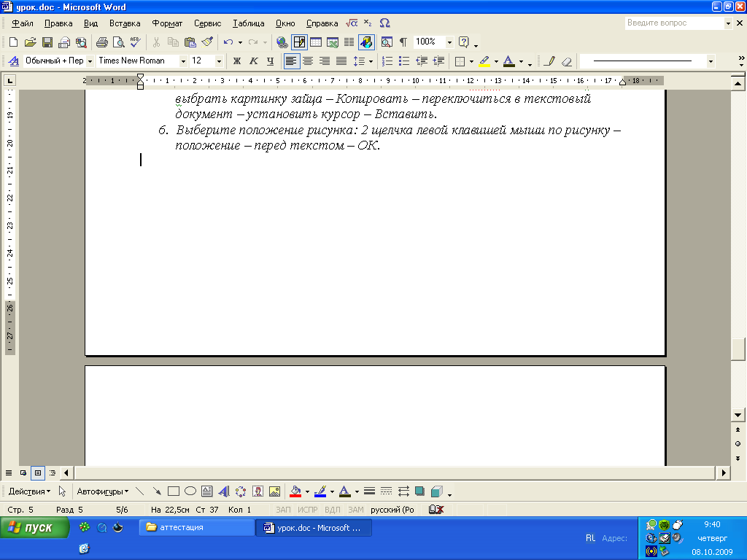The height and width of the screenshot is (560, 747).
Task: Open the Сервис menu
Action: tap(207, 23)
